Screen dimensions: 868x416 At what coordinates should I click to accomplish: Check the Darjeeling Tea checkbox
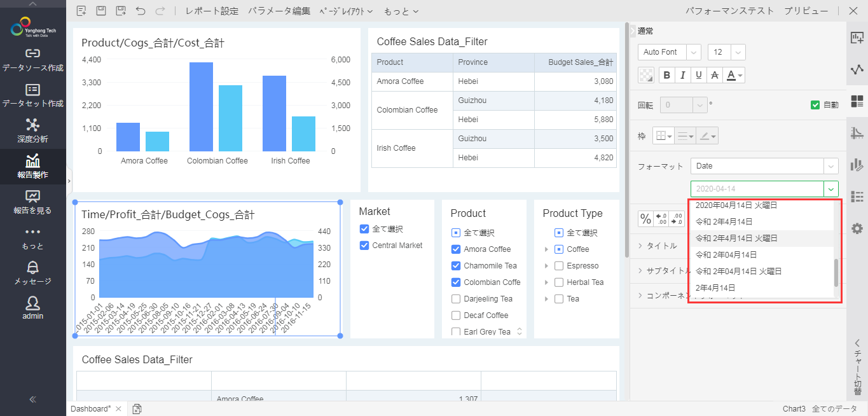coord(456,299)
